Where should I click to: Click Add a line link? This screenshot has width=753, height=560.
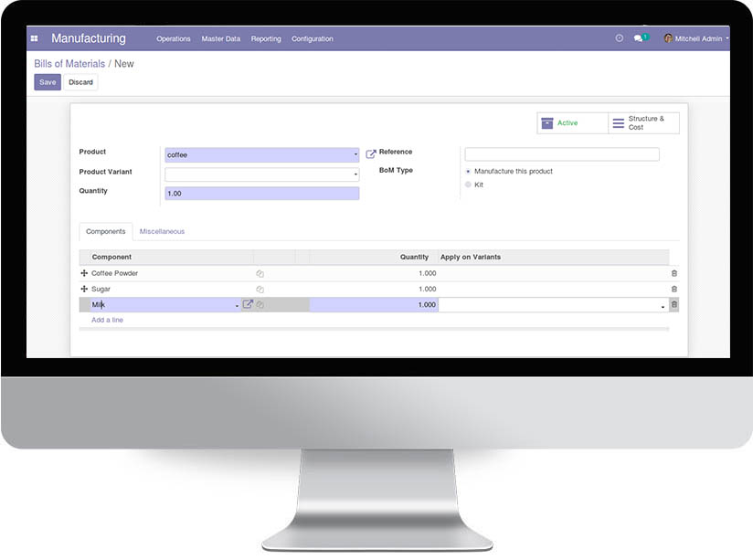click(x=107, y=320)
